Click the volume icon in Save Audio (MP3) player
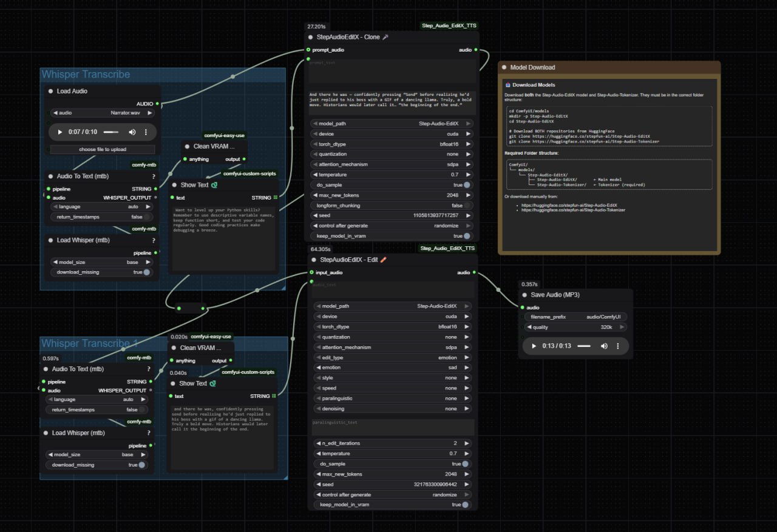 click(604, 346)
